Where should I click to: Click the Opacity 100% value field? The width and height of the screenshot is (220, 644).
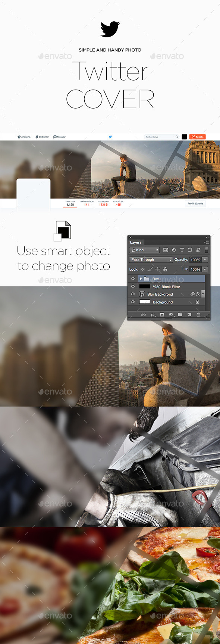(195, 260)
